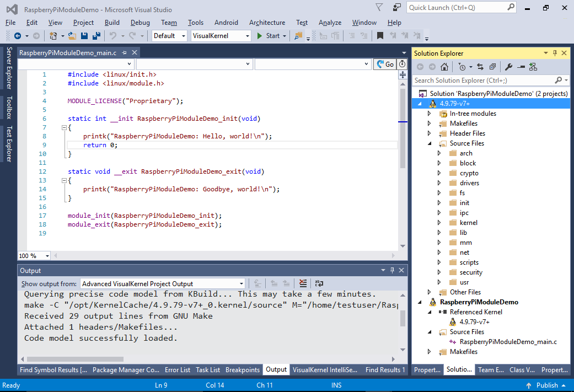The image size is (574, 392).
Task: Click the feedback icon in the title bar
Action: (397, 7)
